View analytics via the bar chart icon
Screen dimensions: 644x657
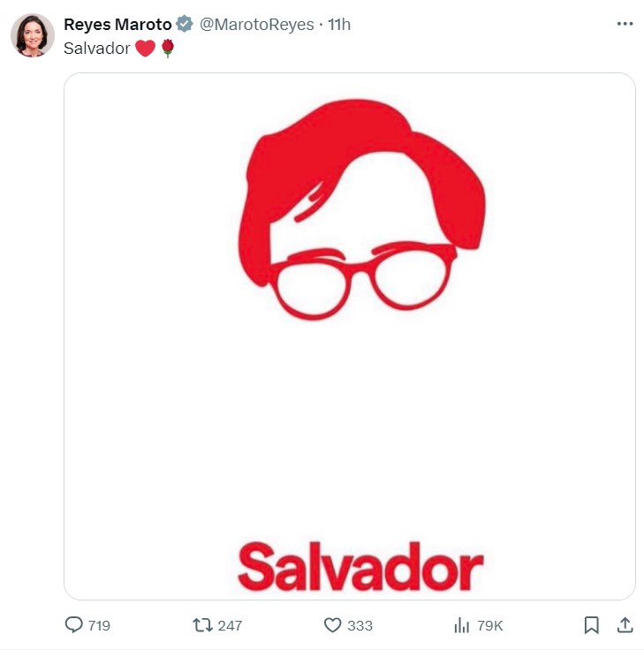(x=462, y=625)
